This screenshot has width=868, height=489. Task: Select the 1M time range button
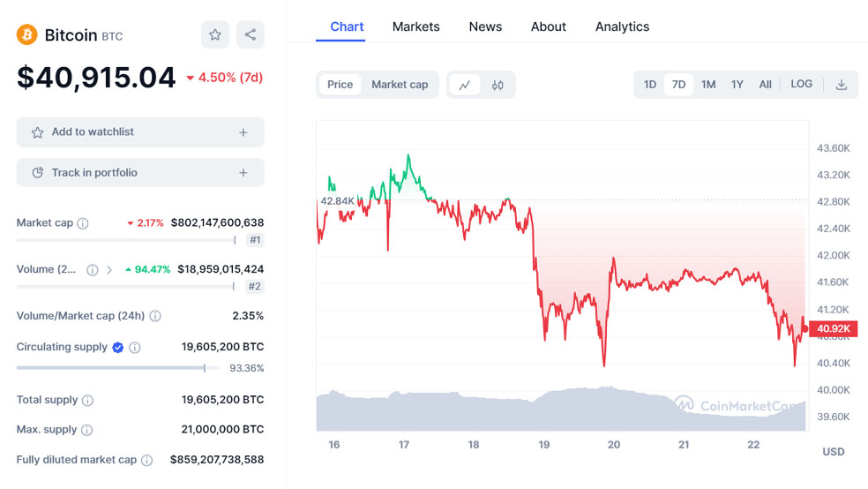[708, 85]
